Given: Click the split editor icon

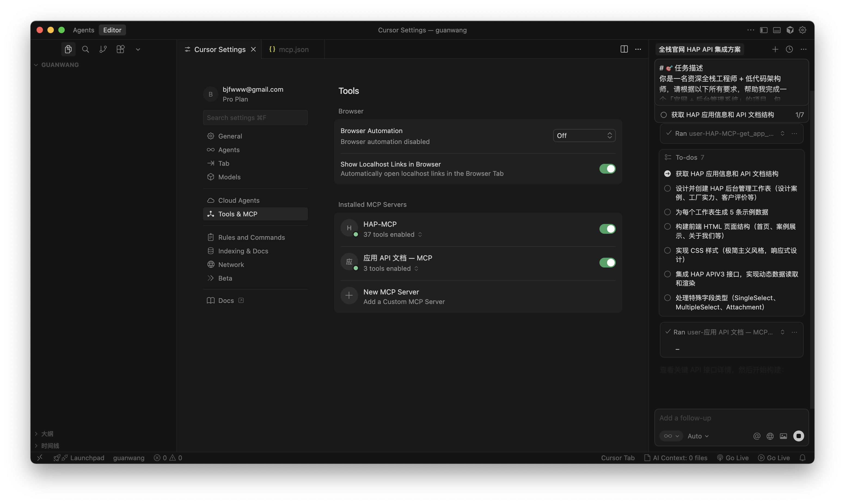Looking at the screenshot, I should point(624,49).
